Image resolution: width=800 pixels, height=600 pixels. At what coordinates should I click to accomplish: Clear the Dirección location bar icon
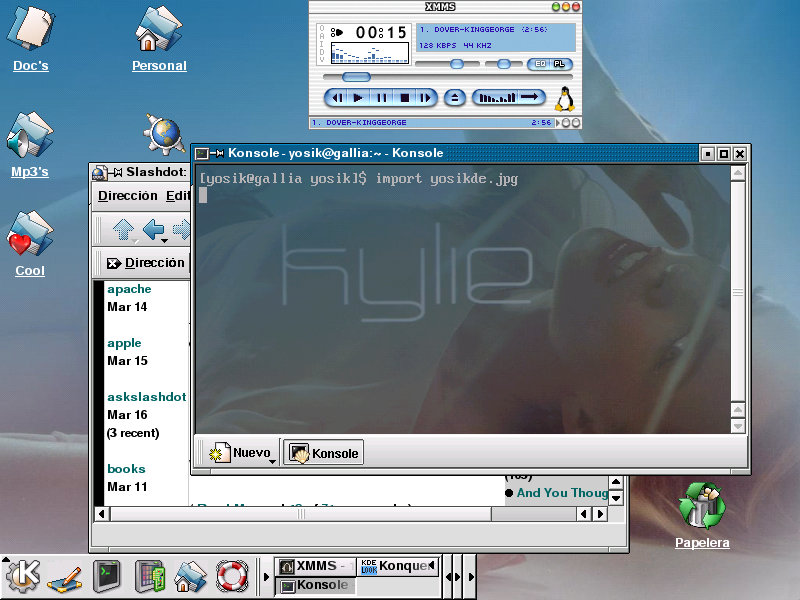point(113,263)
